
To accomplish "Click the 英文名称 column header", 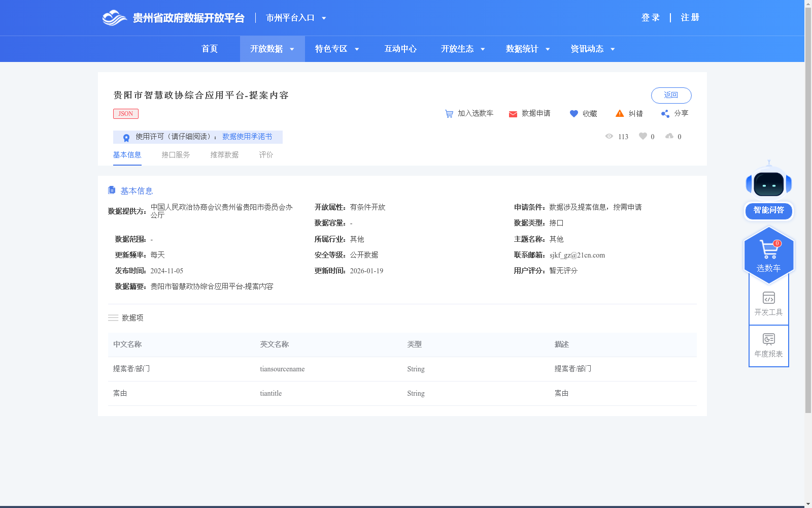I will point(275,344).
